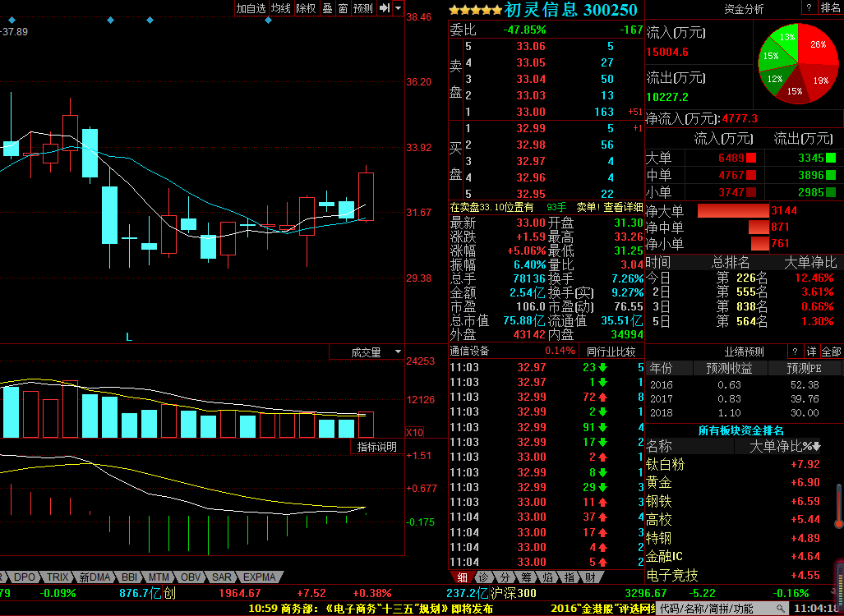Viewport: 844px width, 616px height.
Task: Switch to OBV indicator tab
Action: coord(190,577)
